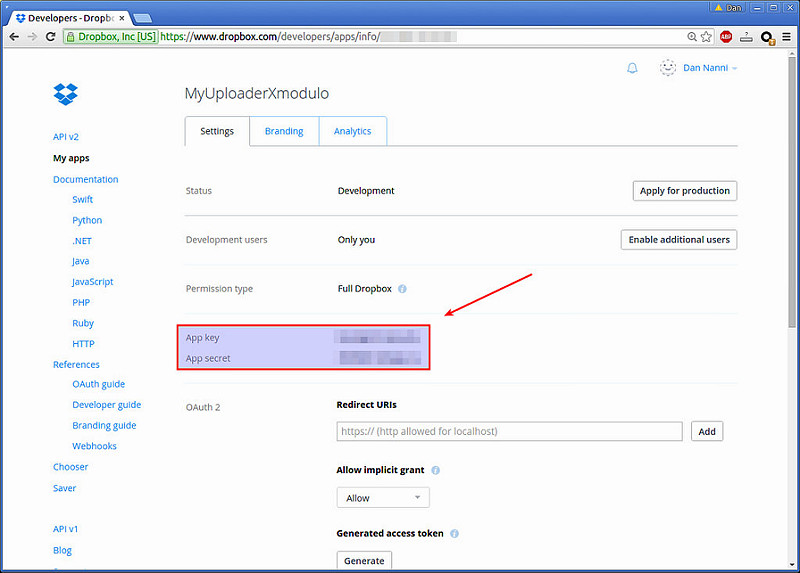Viewport: 800px width, 573px height.
Task: Open References sidebar link
Action: pyautogui.click(x=77, y=365)
